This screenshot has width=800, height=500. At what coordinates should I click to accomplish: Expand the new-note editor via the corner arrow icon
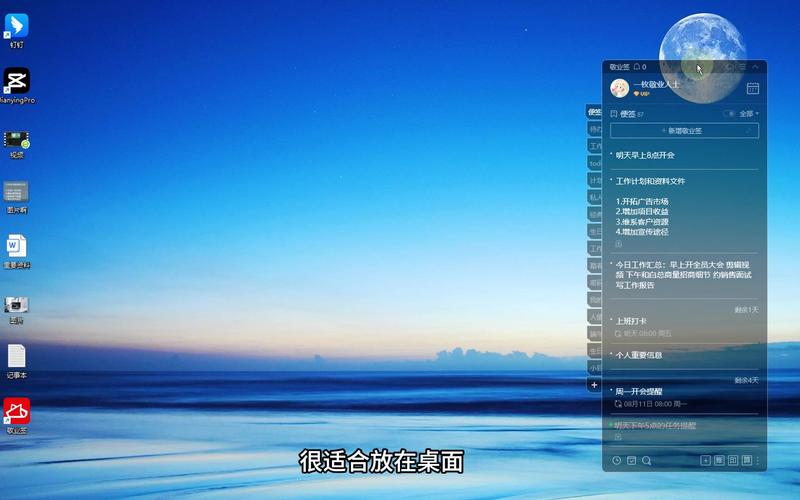coord(748,131)
